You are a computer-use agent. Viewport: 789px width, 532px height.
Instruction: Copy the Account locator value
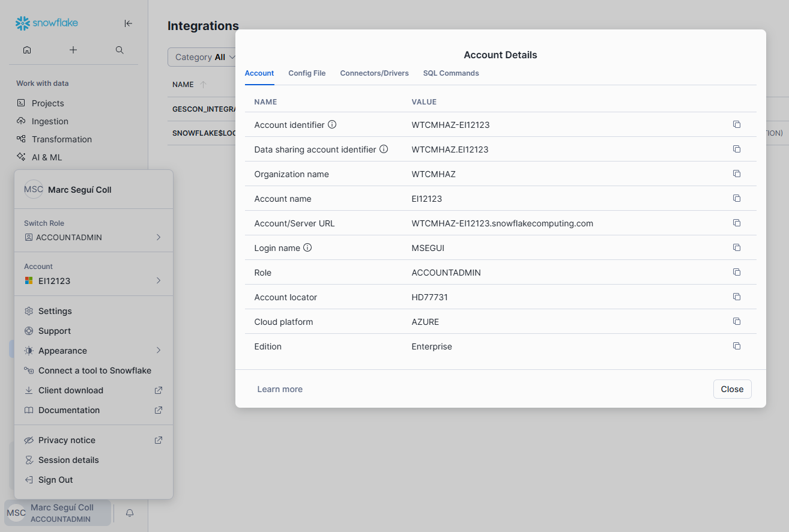point(737,297)
